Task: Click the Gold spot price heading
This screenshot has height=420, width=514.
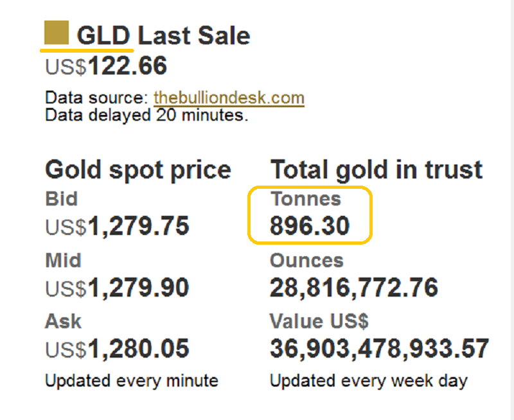Action: [x=137, y=170]
